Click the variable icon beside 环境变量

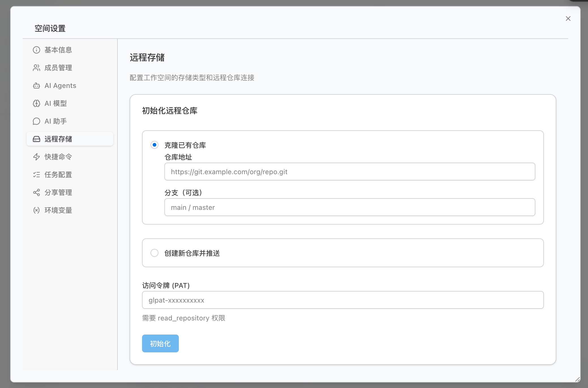(x=37, y=210)
